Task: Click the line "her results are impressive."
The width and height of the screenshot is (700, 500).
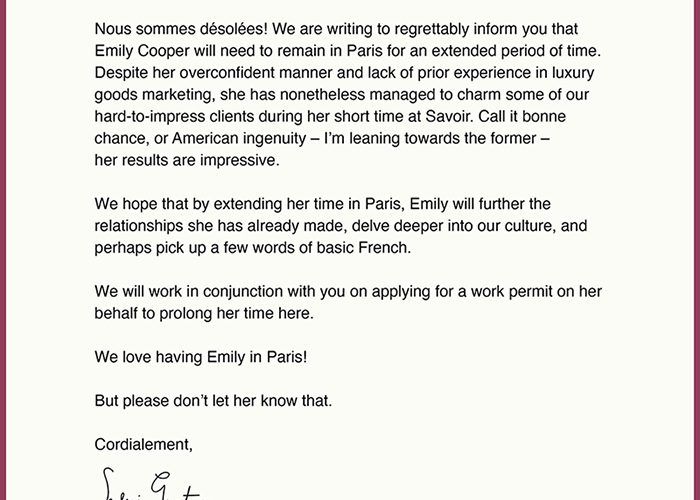Action: (x=187, y=160)
